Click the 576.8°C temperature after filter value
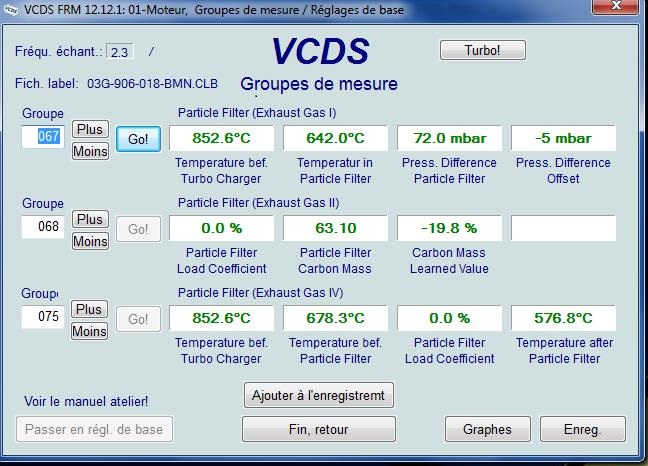The height and width of the screenshot is (466, 648). click(x=563, y=318)
